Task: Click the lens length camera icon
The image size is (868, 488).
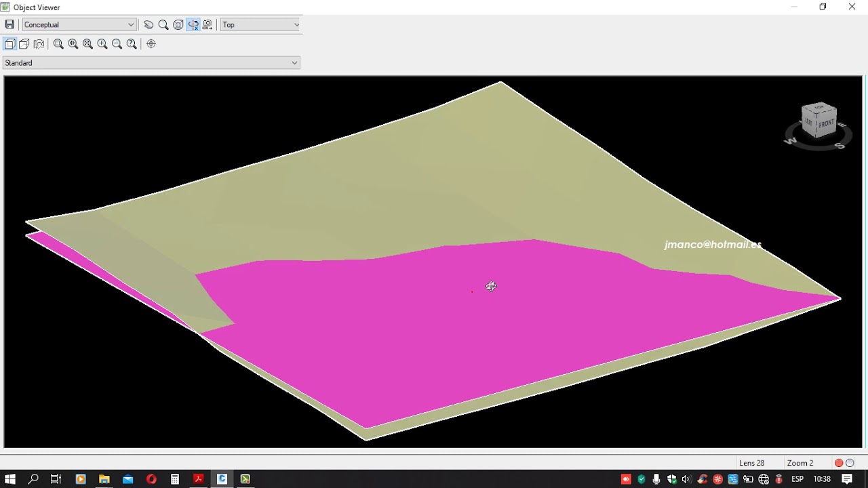Action: pyautogui.click(x=39, y=43)
